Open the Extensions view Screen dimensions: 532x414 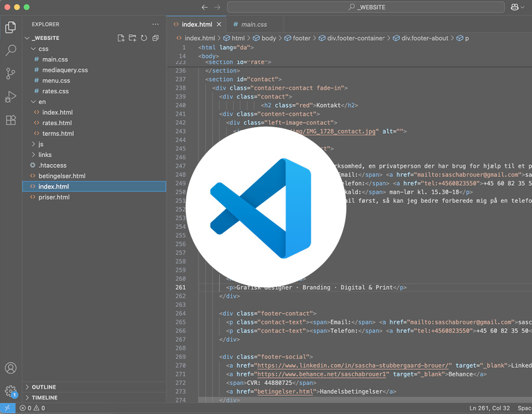[x=11, y=120]
